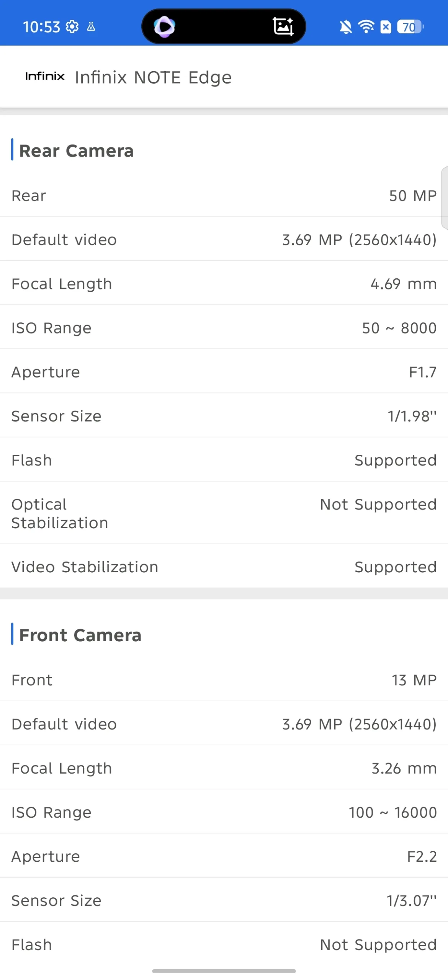Viewport: 448px width, 980px height.
Task: Tap the settings gear in status bar
Action: 72,27
